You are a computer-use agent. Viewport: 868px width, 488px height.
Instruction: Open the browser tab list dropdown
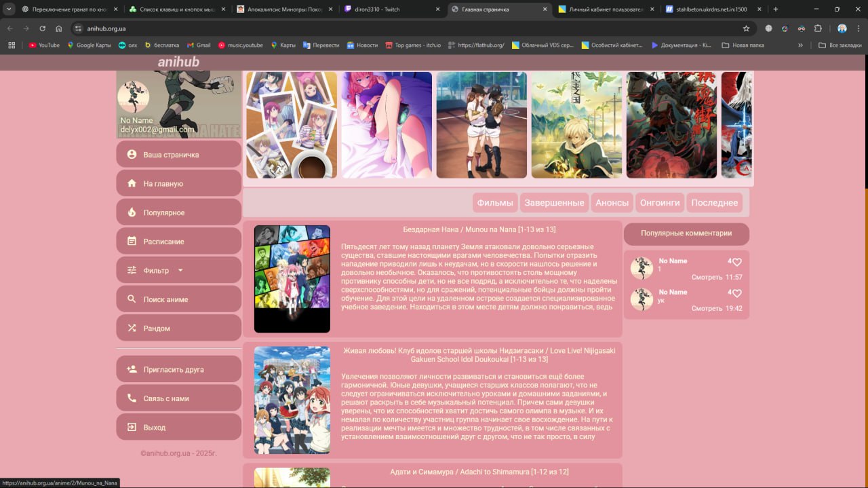[x=9, y=10]
